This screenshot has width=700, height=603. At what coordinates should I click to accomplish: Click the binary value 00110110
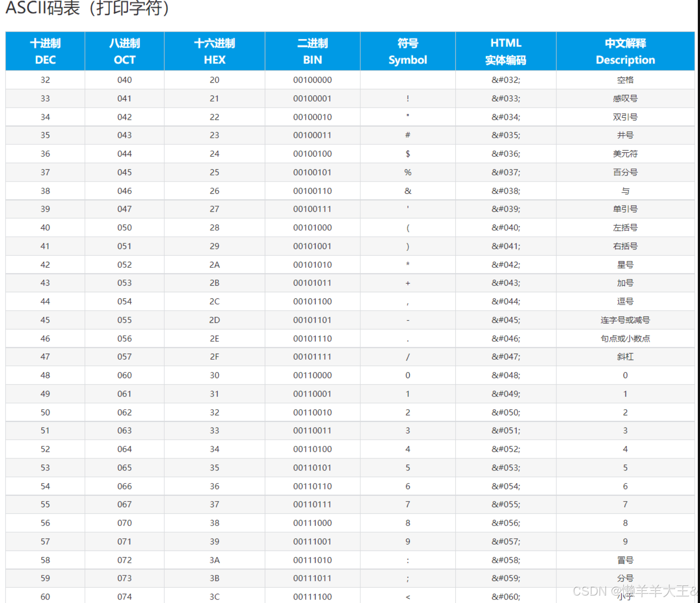point(313,487)
